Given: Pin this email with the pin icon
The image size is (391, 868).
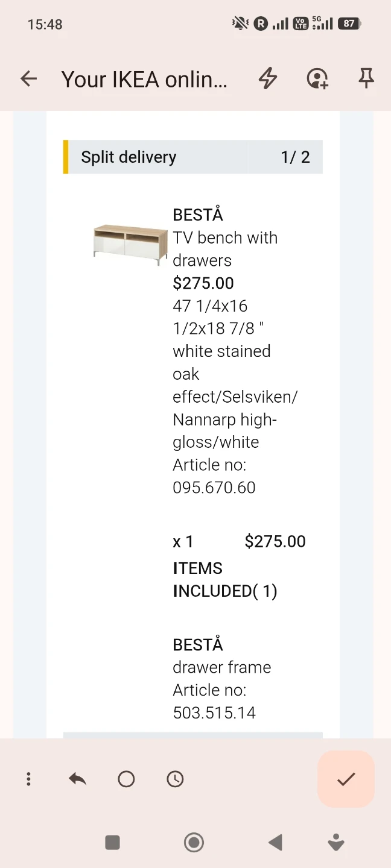Looking at the screenshot, I should click(x=366, y=78).
